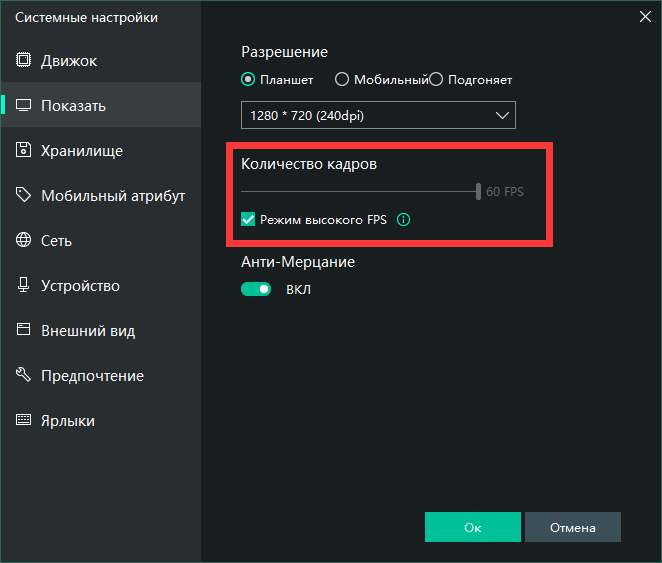Click the globe icon beside Сеть
662x563 pixels.
23,241
